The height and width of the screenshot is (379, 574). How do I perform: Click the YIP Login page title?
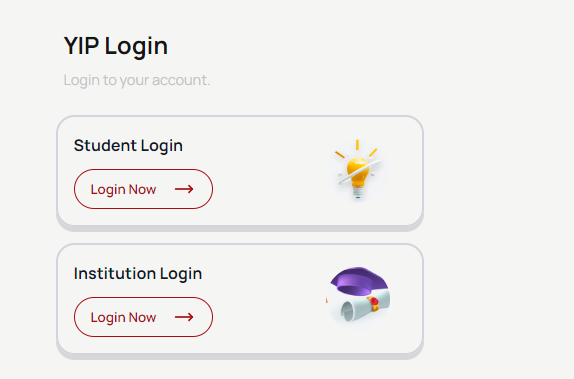(x=116, y=46)
